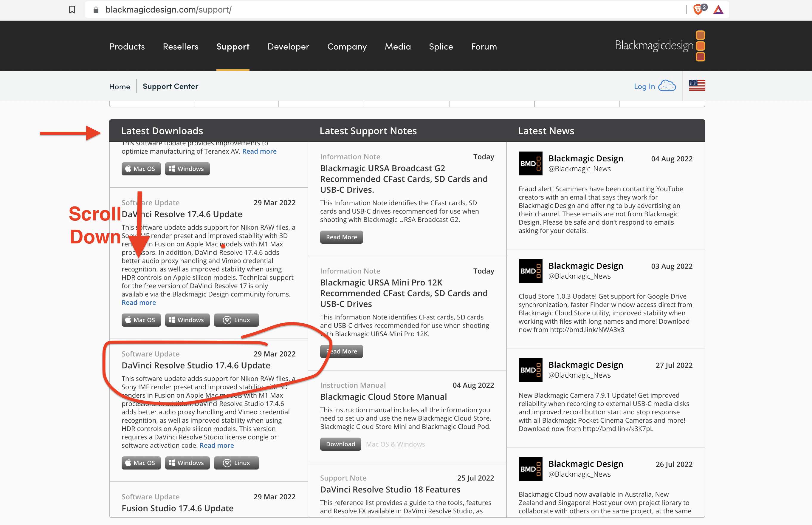Click Read More for URSA Broadcast G2 note
This screenshot has width=812, height=525.
(x=341, y=237)
